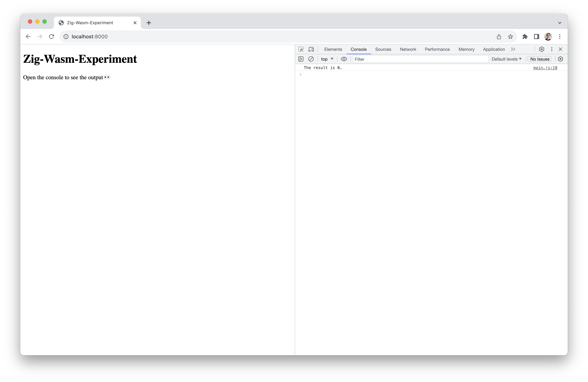Click the share page icon
The height and width of the screenshot is (382, 588).
point(499,37)
